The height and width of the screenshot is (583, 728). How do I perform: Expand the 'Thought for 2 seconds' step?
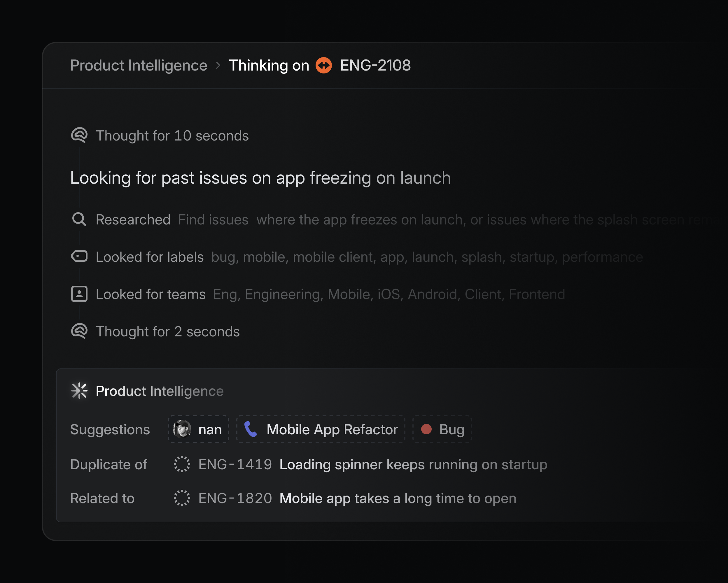(168, 332)
